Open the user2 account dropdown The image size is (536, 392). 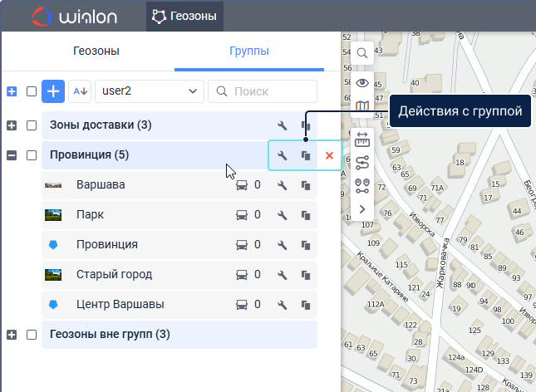coord(150,91)
